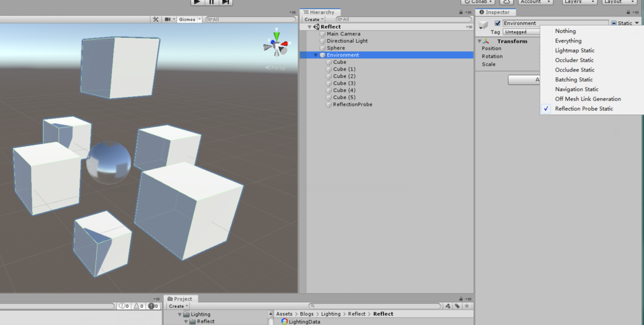Toggle the Environment active checkbox in Inspector
This screenshot has height=325, width=644.
[497, 22]
